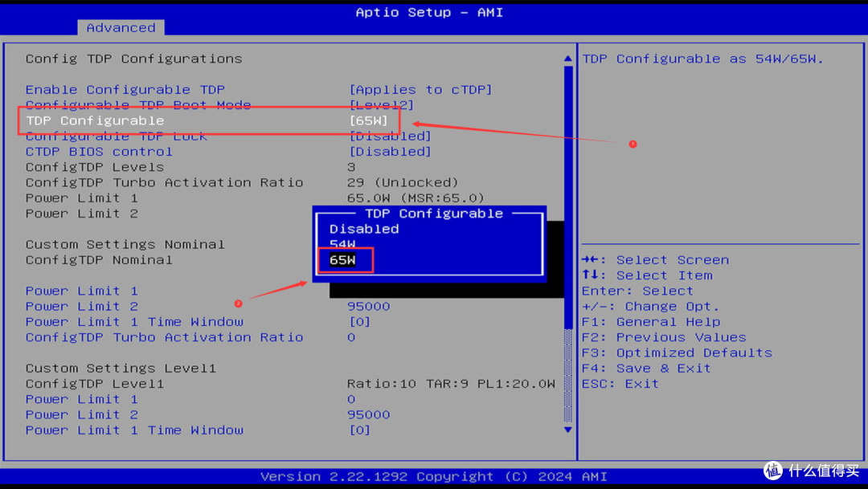Edit the 95000 value under Custom Settings Nominal
The height and width of the screenshot is (489, 868).
pyautogui.click(x=368, y=307)
